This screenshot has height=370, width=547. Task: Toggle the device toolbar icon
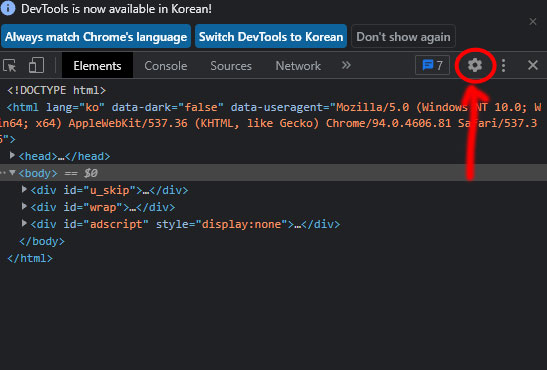(36, 65)
